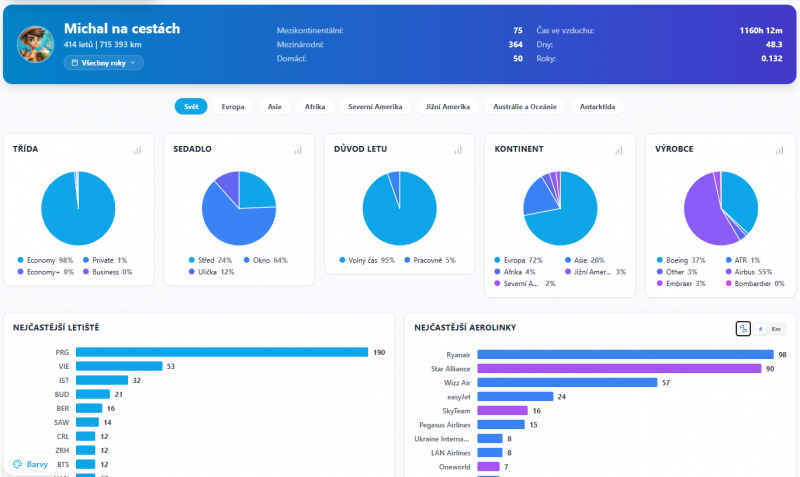Toggle the Economy 98% legend entry
The width and height of the screenshot is (800, 477).
point(45,260)
